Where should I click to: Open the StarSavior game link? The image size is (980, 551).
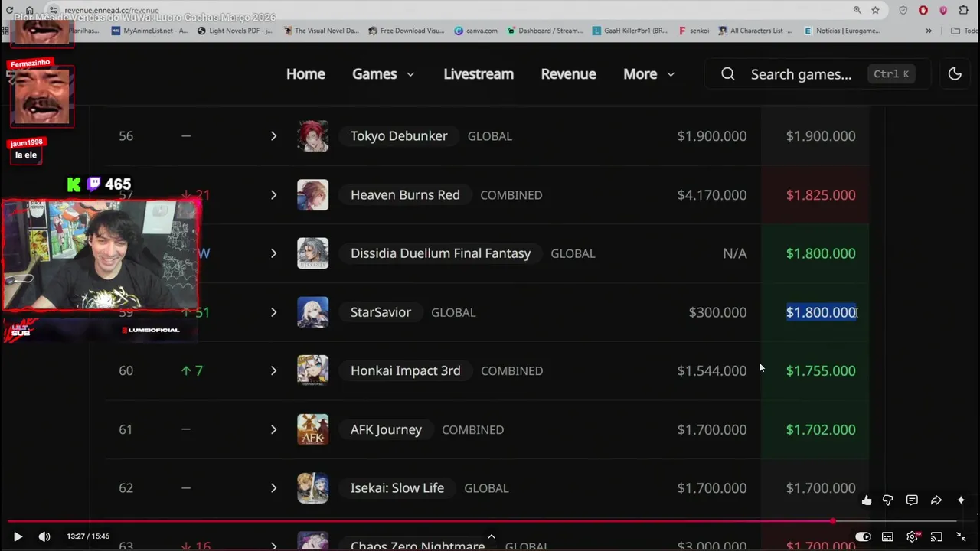pyautogui.click(x=381, y=312)
